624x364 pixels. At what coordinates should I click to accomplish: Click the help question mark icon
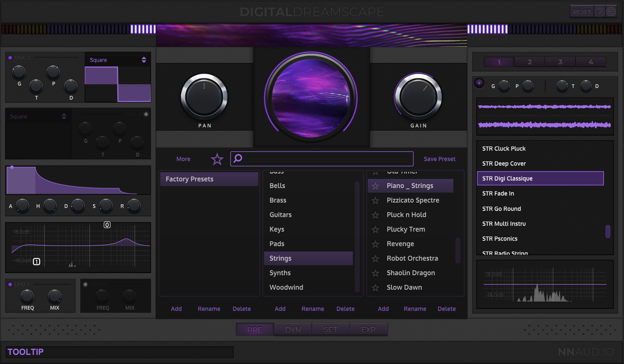600,12
